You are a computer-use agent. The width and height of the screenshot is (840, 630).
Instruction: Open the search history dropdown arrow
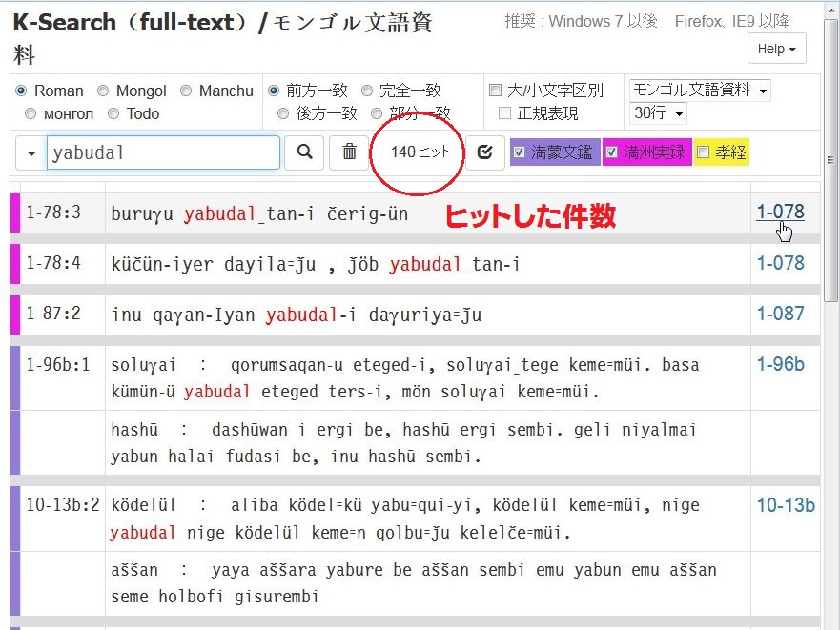[31, 153]
